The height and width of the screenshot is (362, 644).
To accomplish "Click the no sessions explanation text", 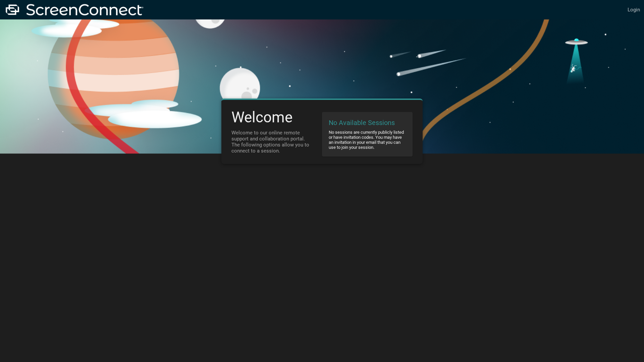I will (x=366, y=140).
